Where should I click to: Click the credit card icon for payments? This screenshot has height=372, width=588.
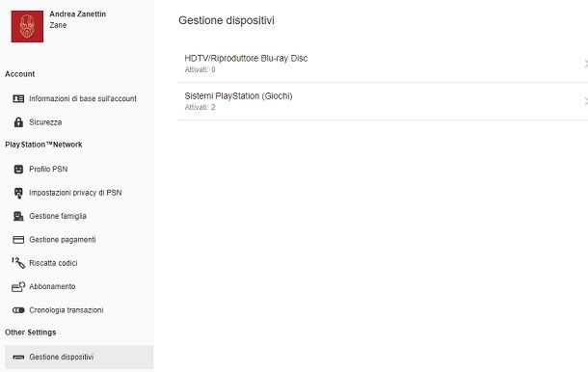point(18,240)
